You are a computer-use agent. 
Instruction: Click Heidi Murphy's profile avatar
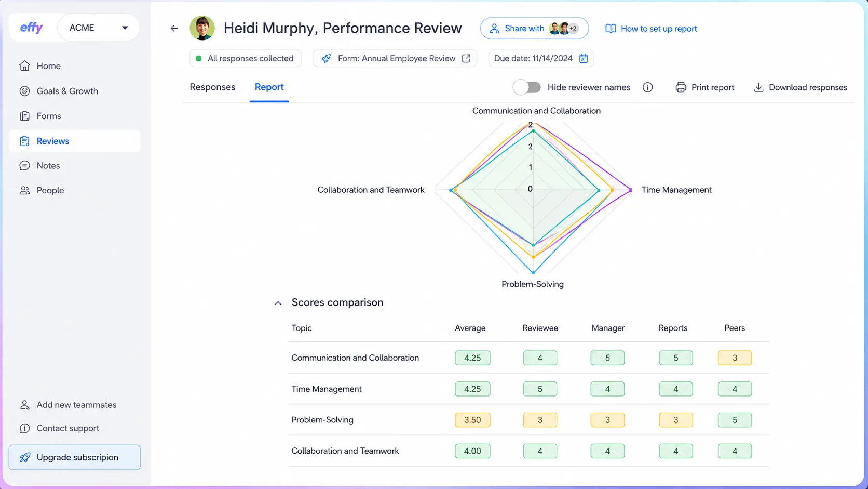click(x=202, y=28)
